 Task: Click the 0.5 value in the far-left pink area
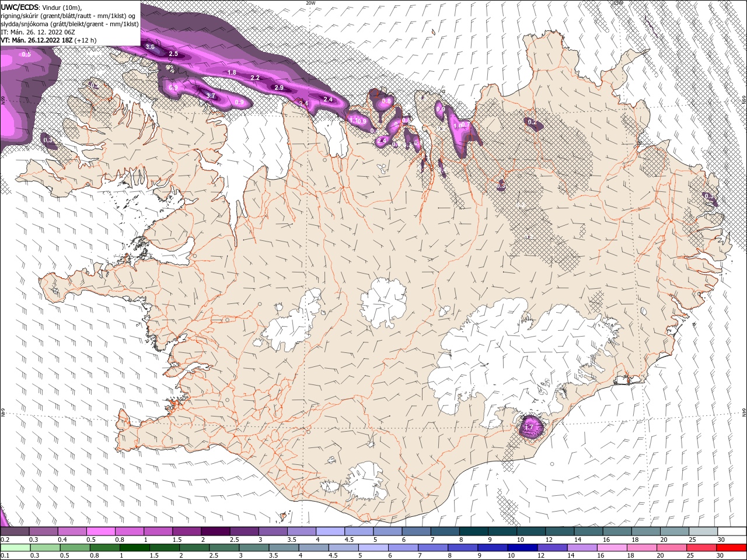coord(26,54)
